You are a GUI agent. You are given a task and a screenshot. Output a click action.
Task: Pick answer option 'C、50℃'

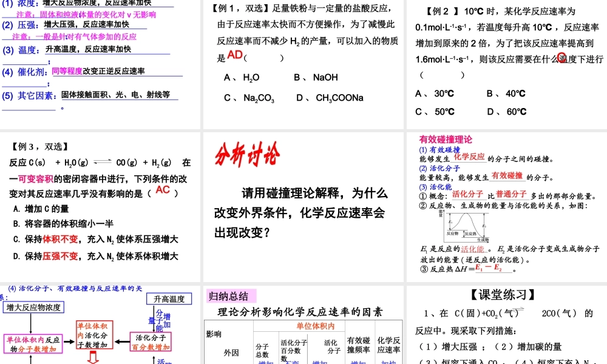pyautogui.click(x=435, y=112)
